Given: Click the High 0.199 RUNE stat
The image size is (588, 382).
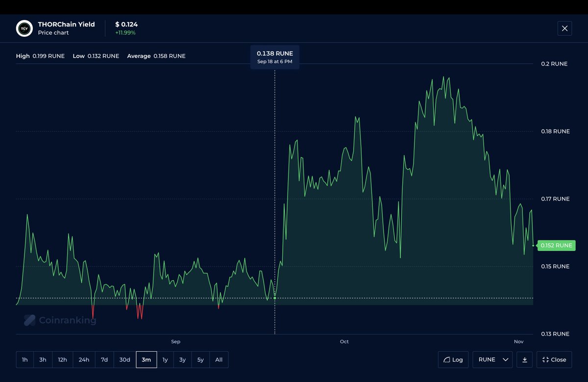Looking at the screenshot, I should click(40, 56).
